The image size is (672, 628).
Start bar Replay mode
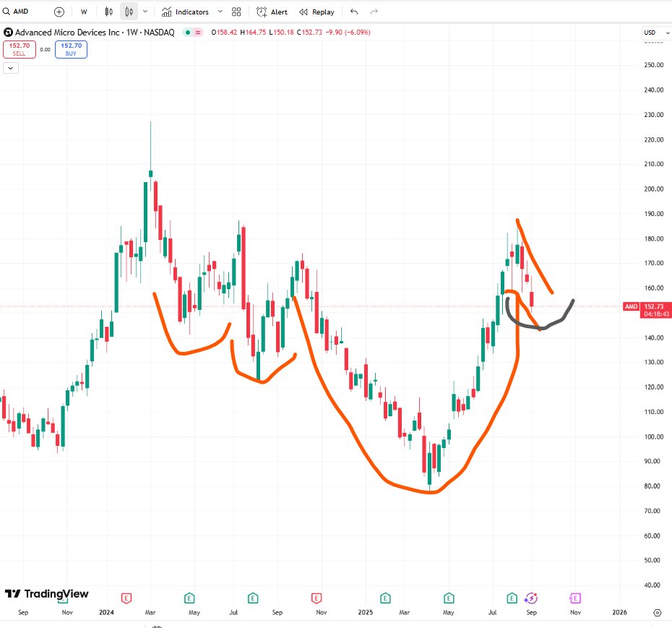tap(316, 12)
